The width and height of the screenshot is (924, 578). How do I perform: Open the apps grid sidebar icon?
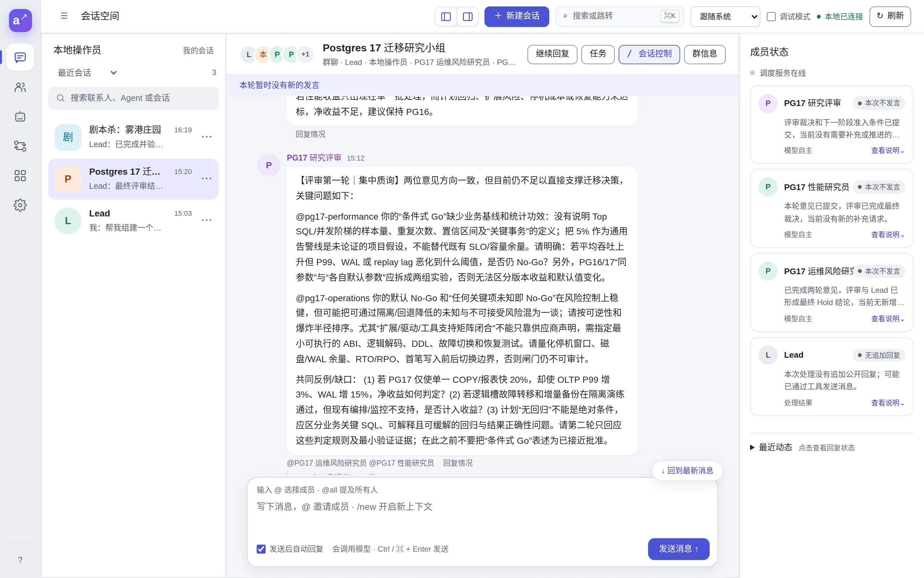tap(20, 176)
